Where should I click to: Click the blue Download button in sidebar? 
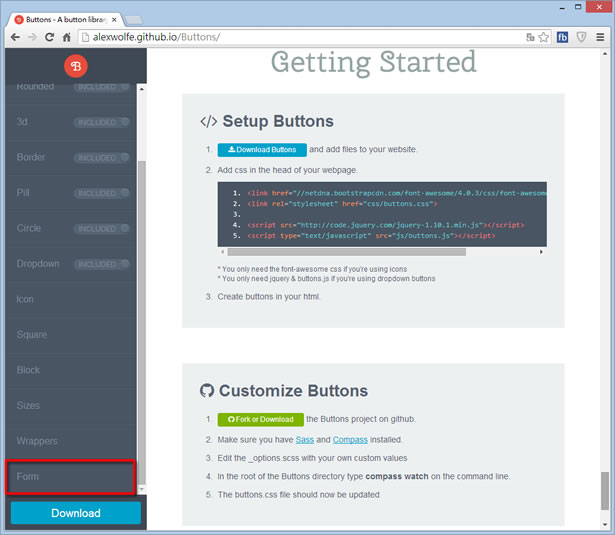[76, 513]
